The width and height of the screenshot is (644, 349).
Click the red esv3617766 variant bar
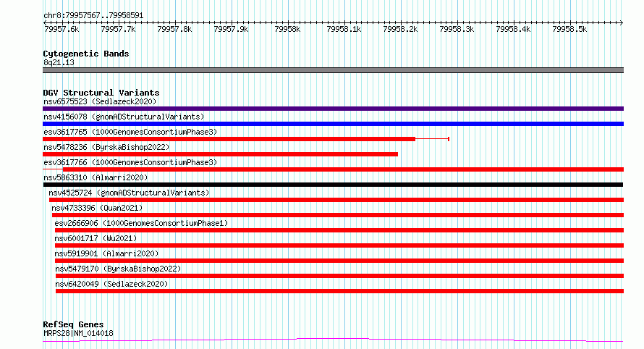(343, 169)
